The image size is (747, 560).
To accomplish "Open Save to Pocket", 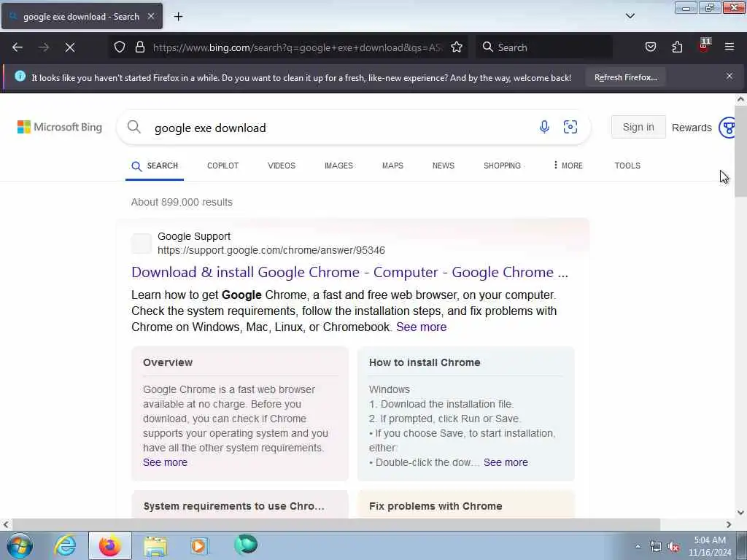I will click(x=651, y=47).
